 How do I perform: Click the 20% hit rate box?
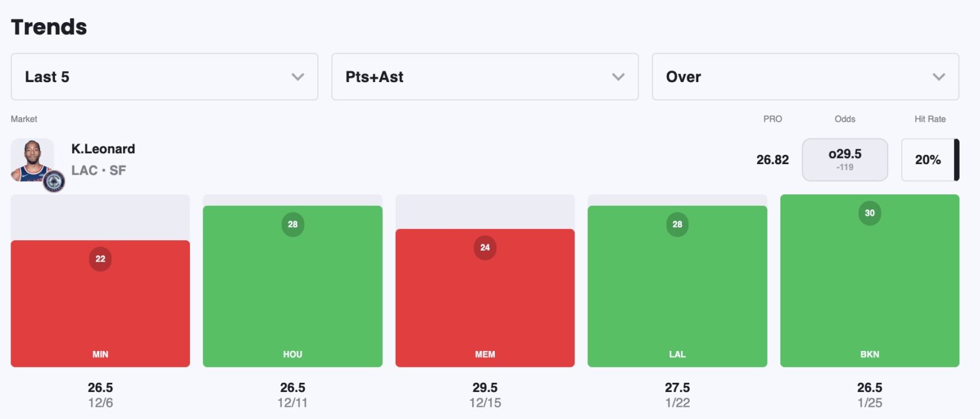click(928, 160)
